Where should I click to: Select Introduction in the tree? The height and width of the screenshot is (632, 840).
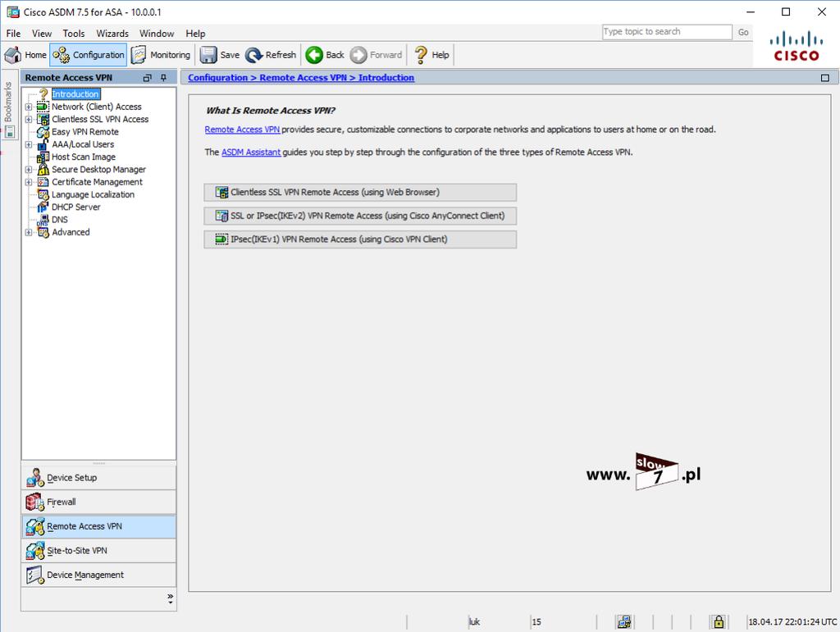75,93
